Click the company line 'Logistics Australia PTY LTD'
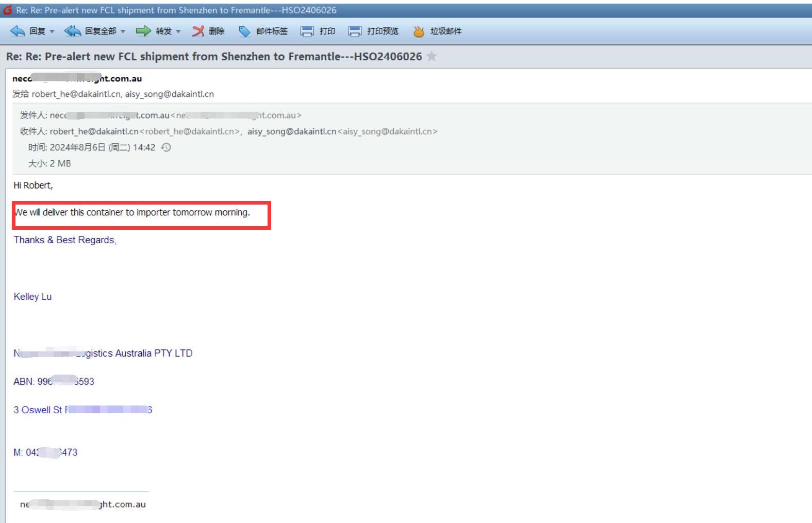Viewport: 812px width, 523px height. click(103, 353)
